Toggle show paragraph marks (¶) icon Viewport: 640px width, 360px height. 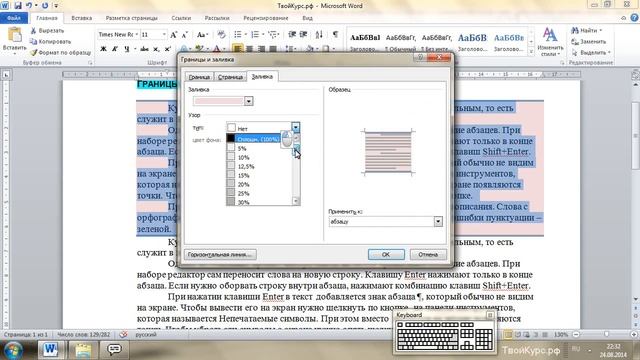tap(335, 35)
